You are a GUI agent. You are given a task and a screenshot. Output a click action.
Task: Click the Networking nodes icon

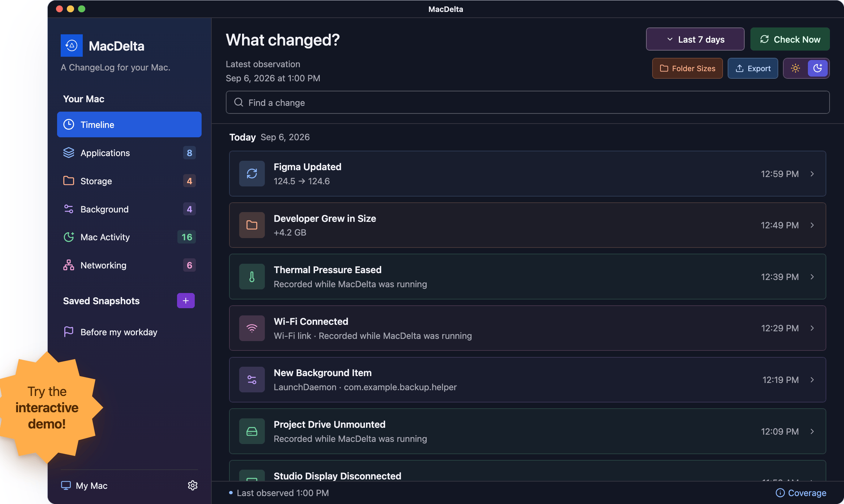(69, 265)
